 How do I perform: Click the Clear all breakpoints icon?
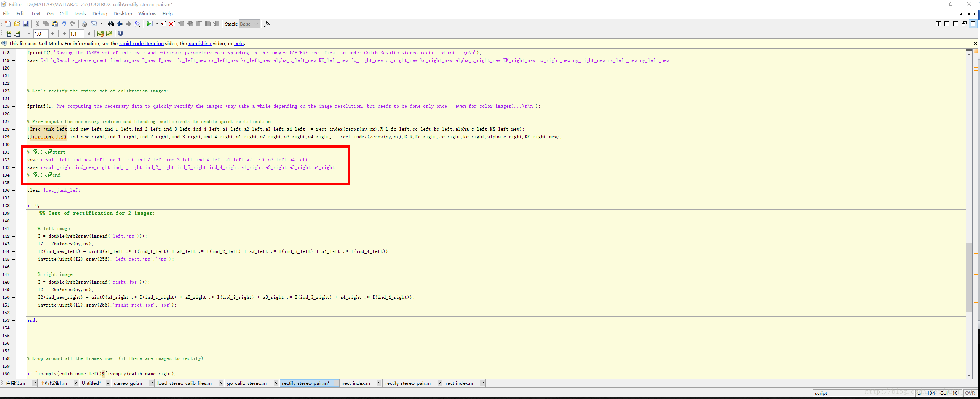pyautogui.click(x=172, y=24)
